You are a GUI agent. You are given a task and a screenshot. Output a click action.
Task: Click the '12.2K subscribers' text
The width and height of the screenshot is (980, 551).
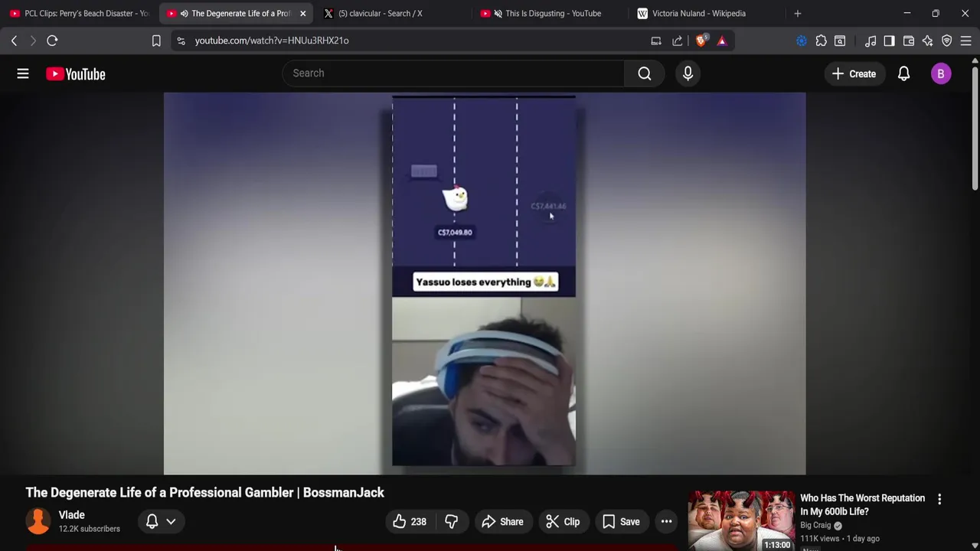[x=90, y=529]
